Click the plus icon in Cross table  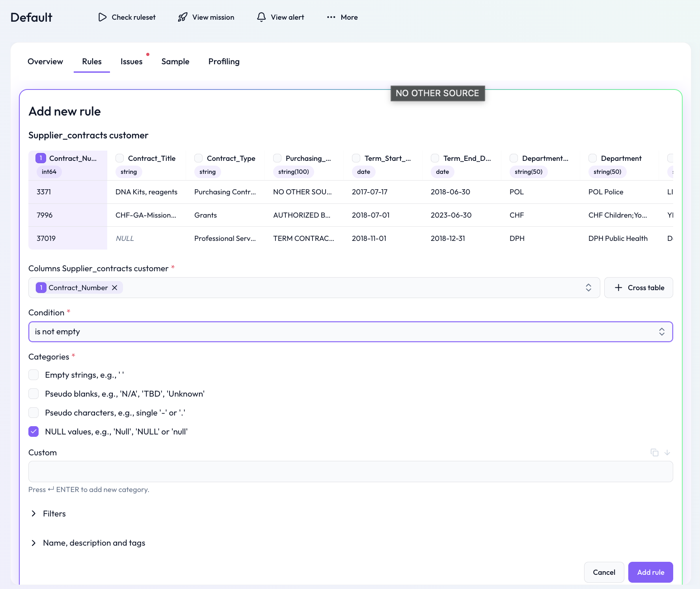618,288
